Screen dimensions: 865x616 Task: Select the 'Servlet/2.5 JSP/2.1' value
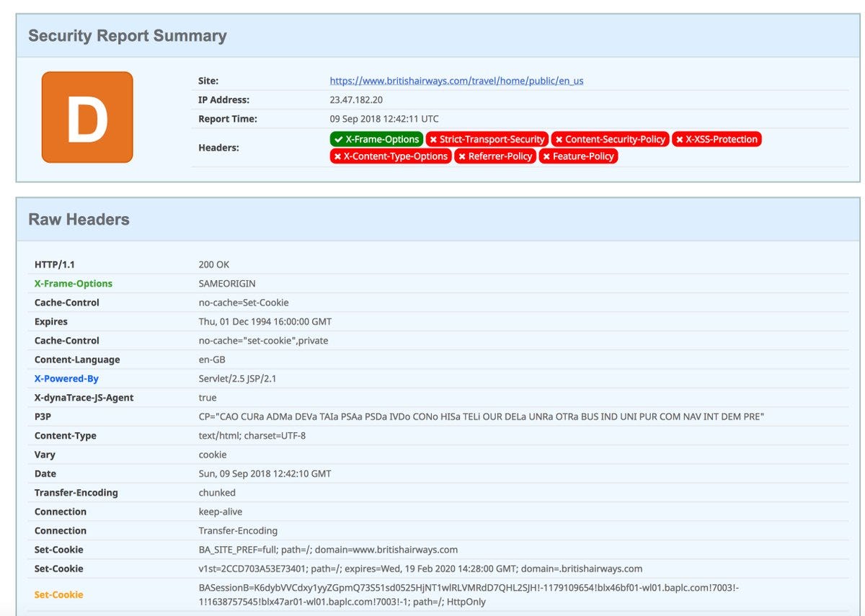pyautogui.click(x=239, y=379)
